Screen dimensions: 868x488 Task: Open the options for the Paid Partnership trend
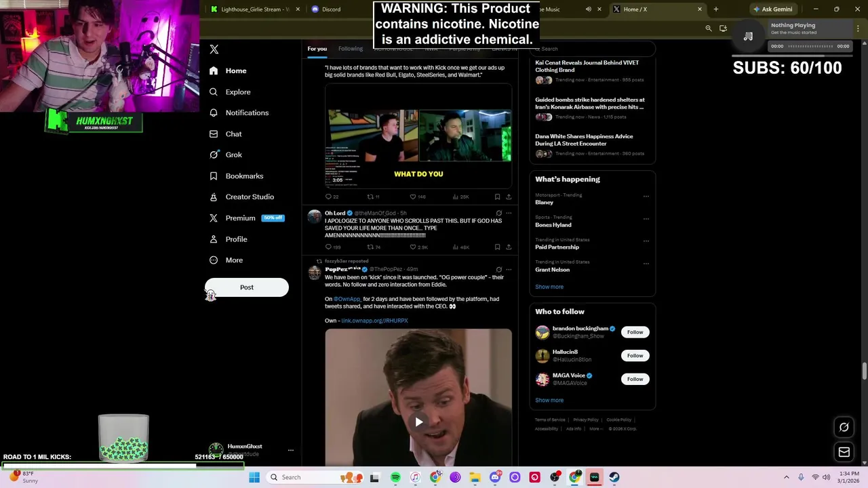[x=646, y=241]
